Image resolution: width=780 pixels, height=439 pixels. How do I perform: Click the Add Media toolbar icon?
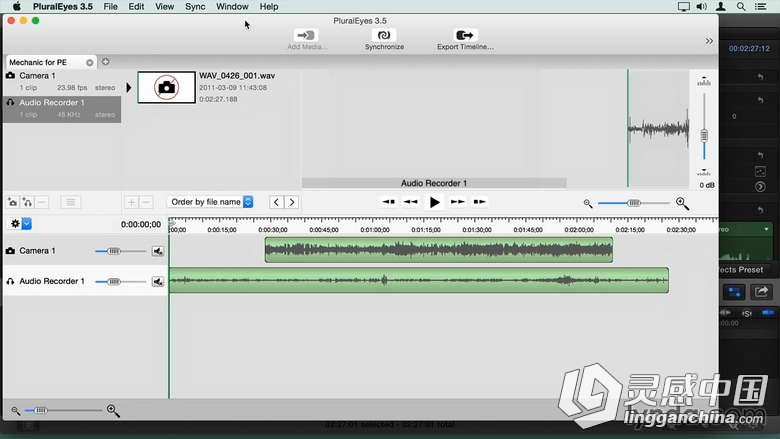pyautogui.click(x=306, y=35)
